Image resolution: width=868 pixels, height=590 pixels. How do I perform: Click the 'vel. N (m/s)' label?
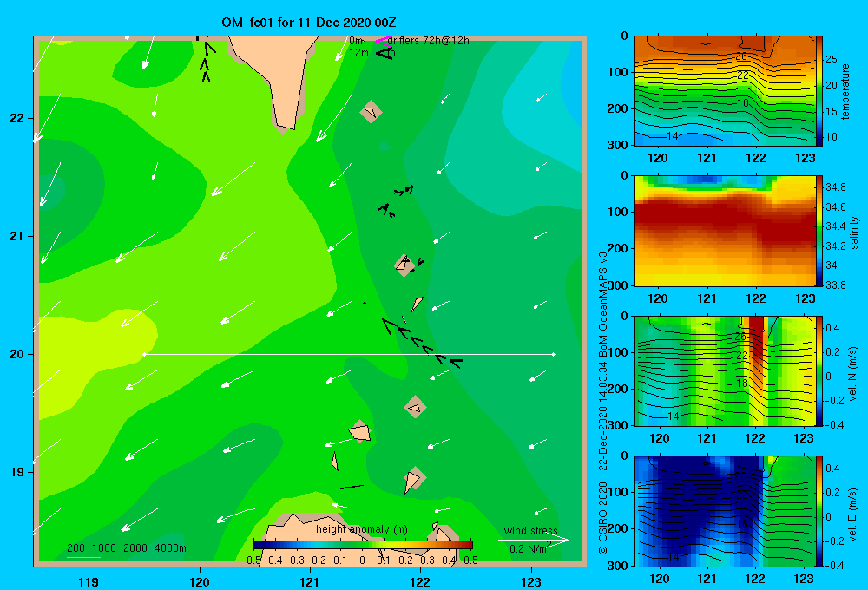[852, 374]
